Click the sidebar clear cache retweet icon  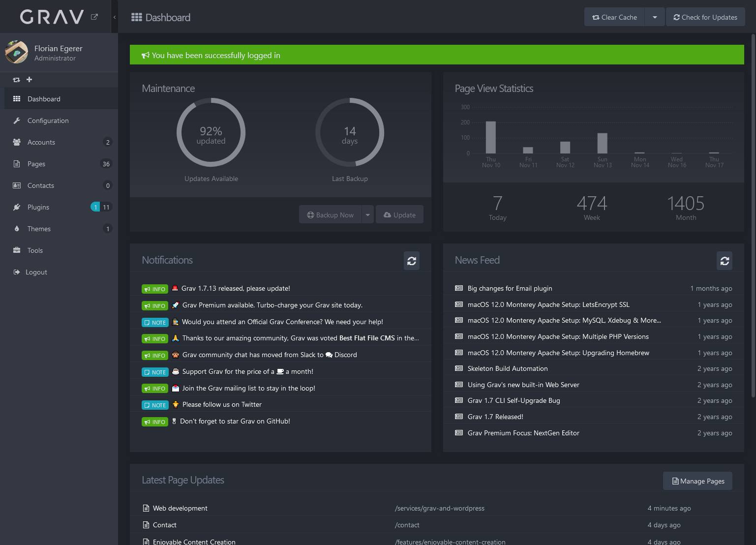coord(16,80)
